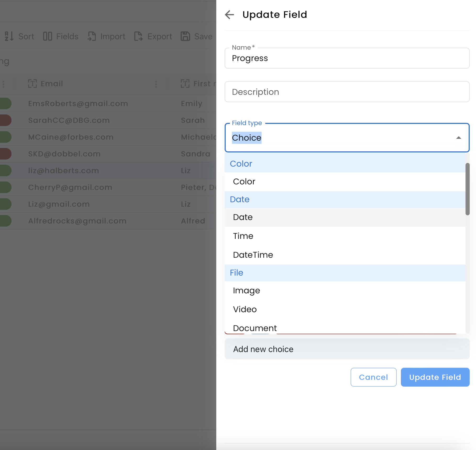Collapse the Field type dropdown arrow
Screen dimensions: 476x450
click(458, 138)
